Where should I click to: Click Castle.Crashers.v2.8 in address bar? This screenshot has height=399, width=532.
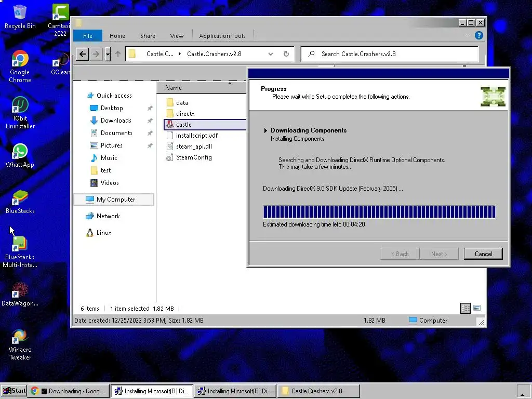point(214,54)
